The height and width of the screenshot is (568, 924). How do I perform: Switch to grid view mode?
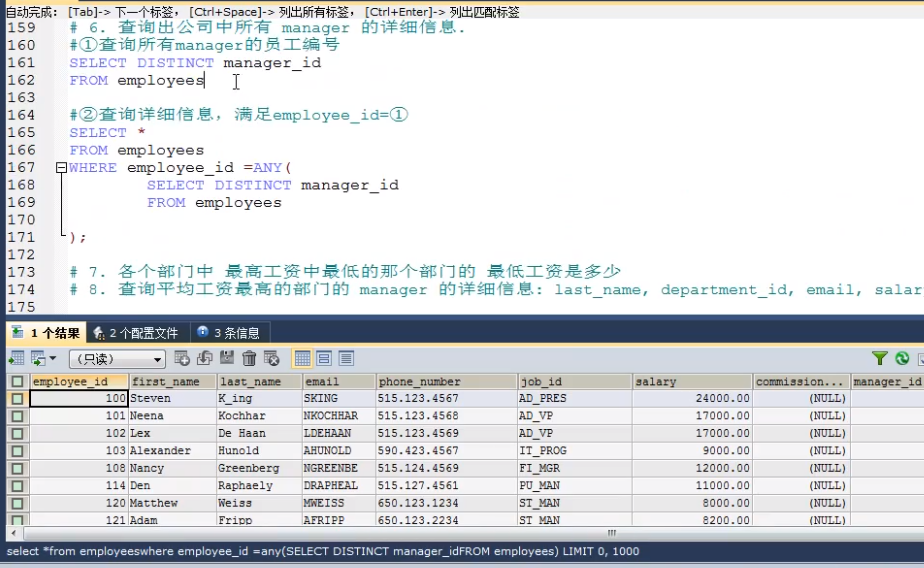tap(302, 358)
